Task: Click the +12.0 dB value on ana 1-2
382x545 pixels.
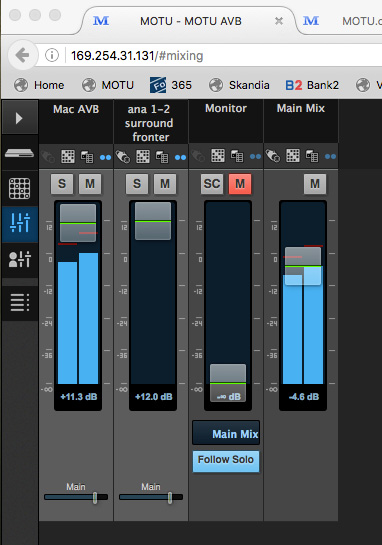Action: [x=154, y=397]
